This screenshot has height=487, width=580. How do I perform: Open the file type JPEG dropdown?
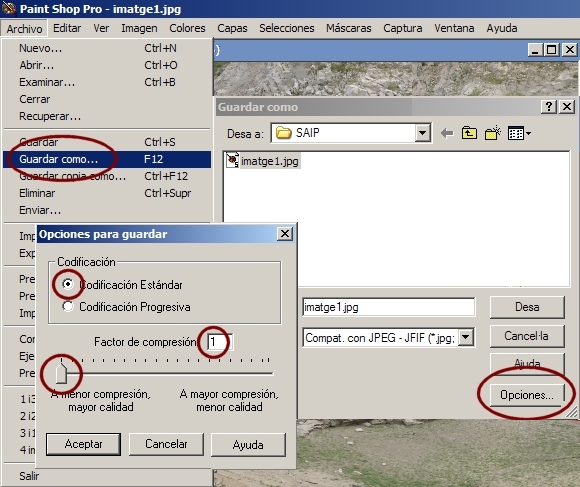pos(466,337)
